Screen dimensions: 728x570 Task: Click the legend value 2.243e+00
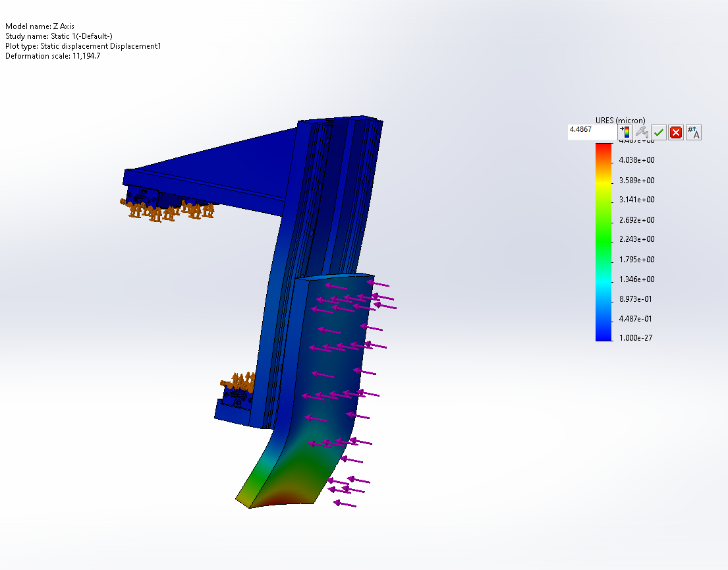pos(636,239)
